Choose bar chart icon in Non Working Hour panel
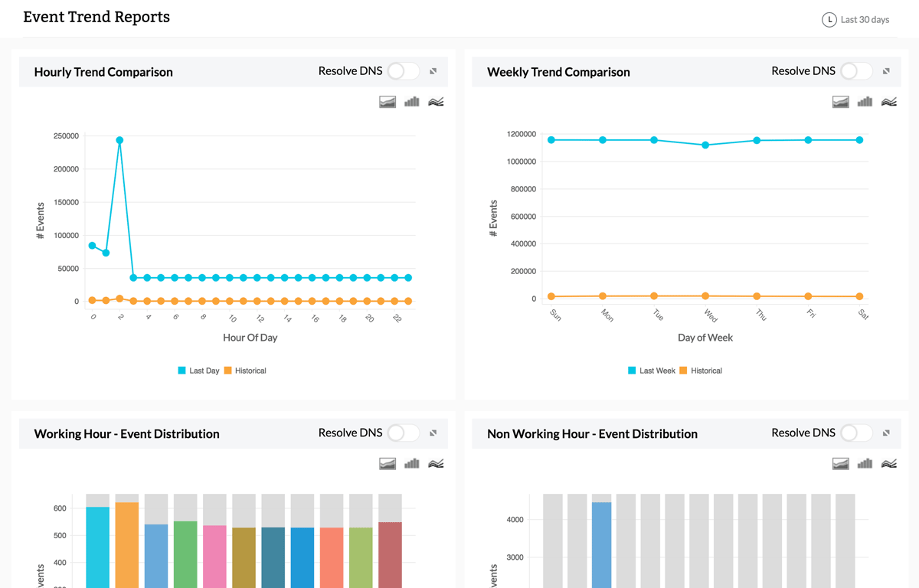 coord(865,463)
